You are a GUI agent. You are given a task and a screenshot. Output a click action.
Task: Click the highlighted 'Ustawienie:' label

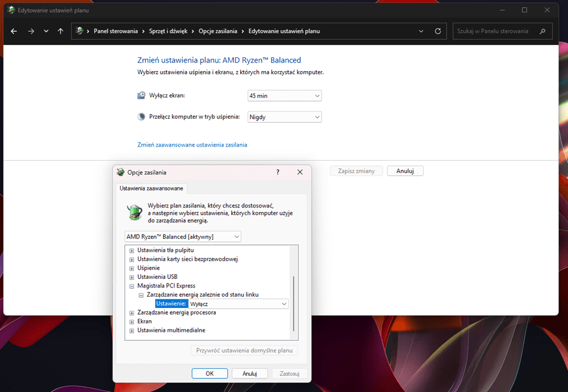click(x=172, y=303)
